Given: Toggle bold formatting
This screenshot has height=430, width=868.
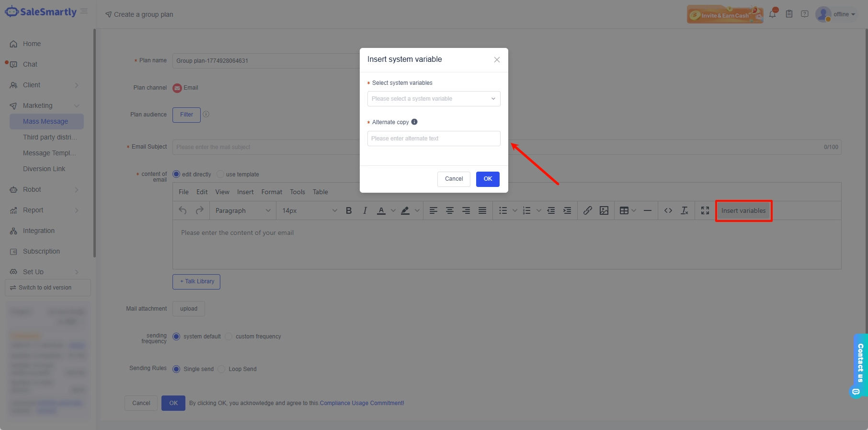Looking at the screenshot, I should pos(349,210).
